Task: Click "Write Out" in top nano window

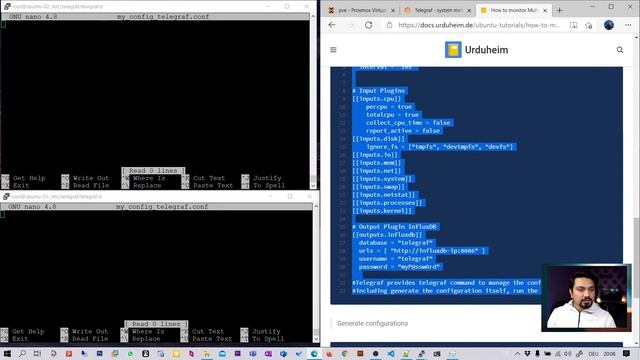Action: [x=91, y=178]
